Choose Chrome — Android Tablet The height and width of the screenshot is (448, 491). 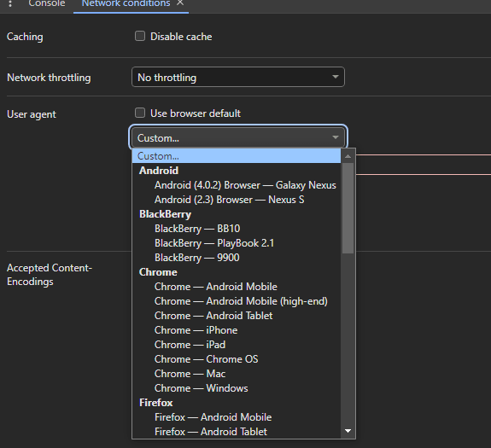[x=237, y=316]
